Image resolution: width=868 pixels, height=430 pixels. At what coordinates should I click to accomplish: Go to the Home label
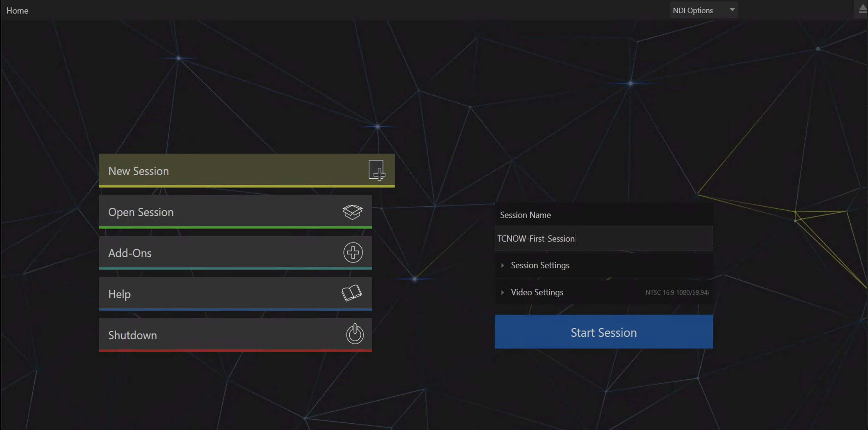tap(17, 10)
